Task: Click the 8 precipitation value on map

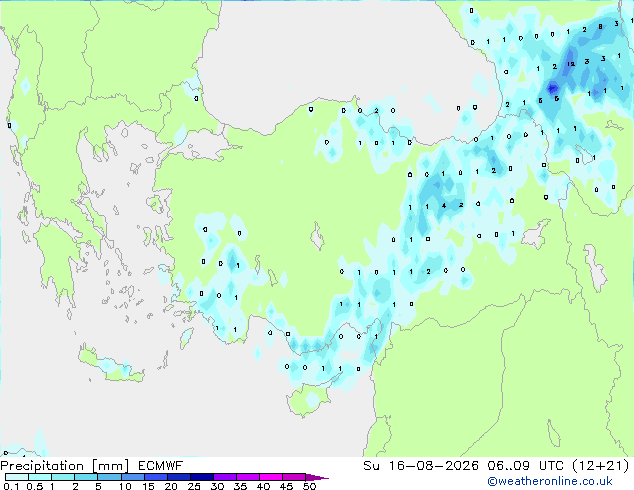Action: [x=600, y=27]
